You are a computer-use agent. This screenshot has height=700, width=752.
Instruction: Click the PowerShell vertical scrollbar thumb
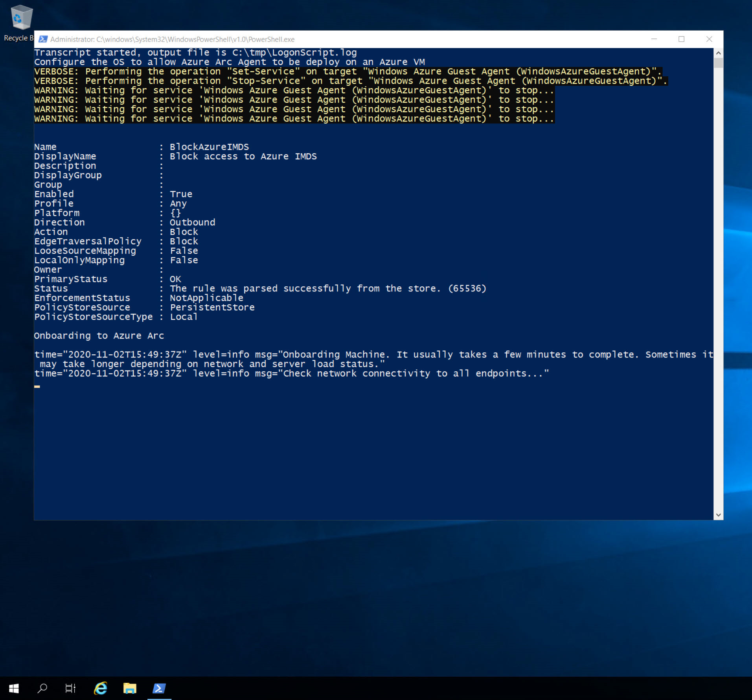pos(719,63)
